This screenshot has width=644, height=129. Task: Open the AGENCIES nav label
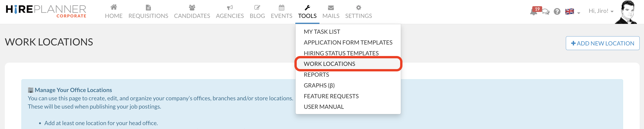click(x=230, y=16)
